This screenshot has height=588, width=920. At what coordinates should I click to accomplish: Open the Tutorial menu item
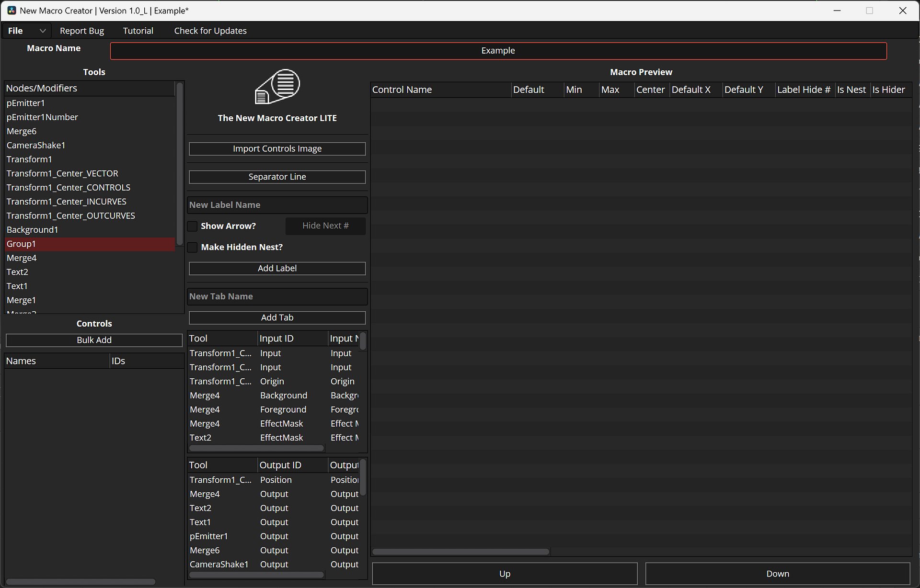point(138,31)
